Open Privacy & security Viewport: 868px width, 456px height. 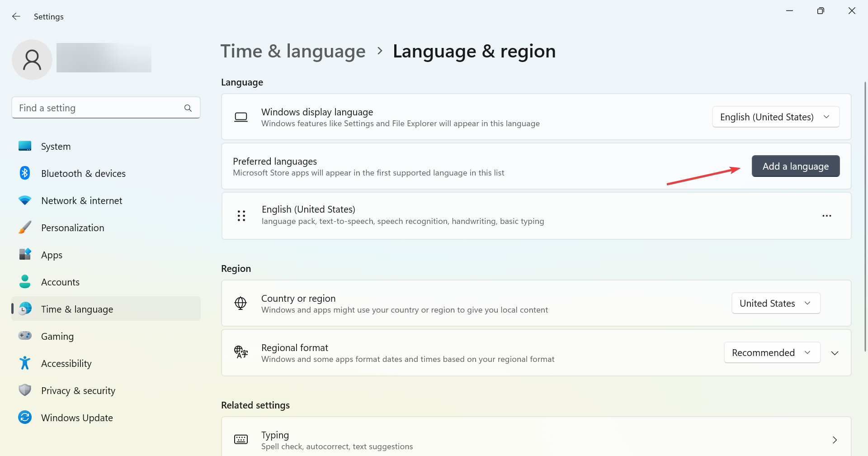106,390
